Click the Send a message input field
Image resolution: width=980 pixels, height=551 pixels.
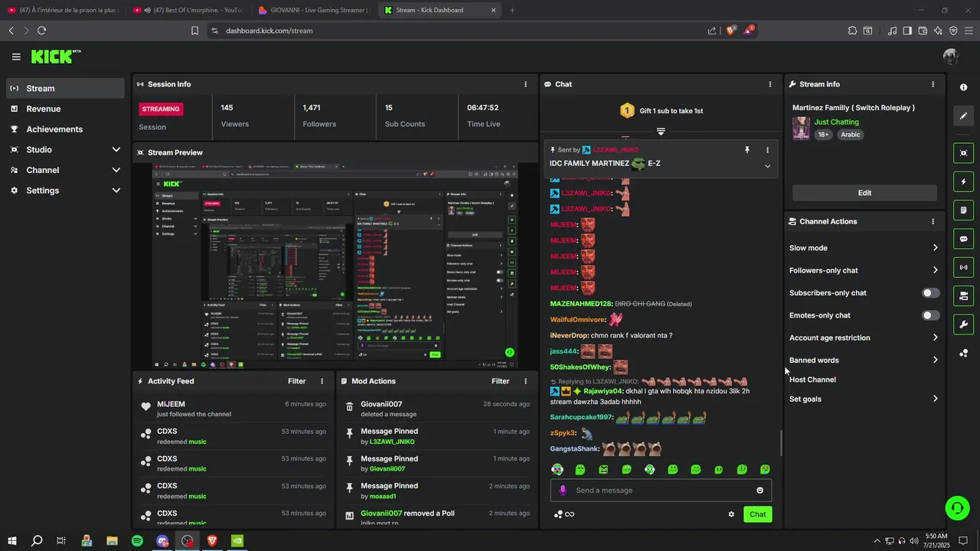click(661, 491)
